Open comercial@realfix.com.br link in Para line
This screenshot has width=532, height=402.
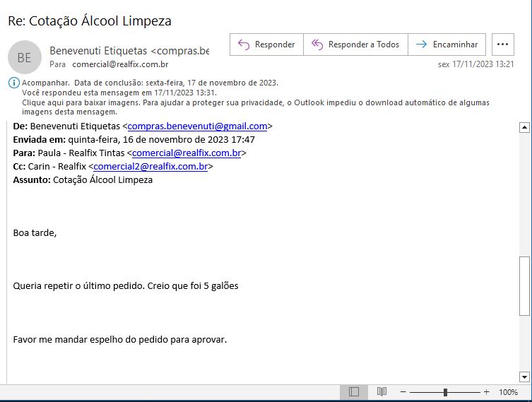tap(187, 153)
